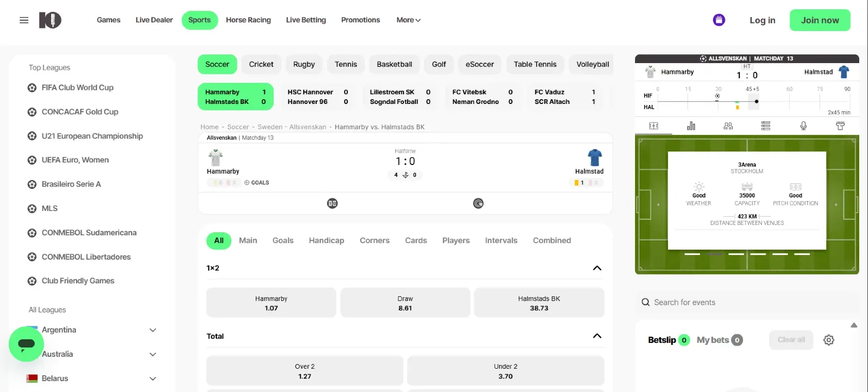Select Halmstads BK odds 38.73
Viewport: 868px width, 392px height.
tap(539, 303)
